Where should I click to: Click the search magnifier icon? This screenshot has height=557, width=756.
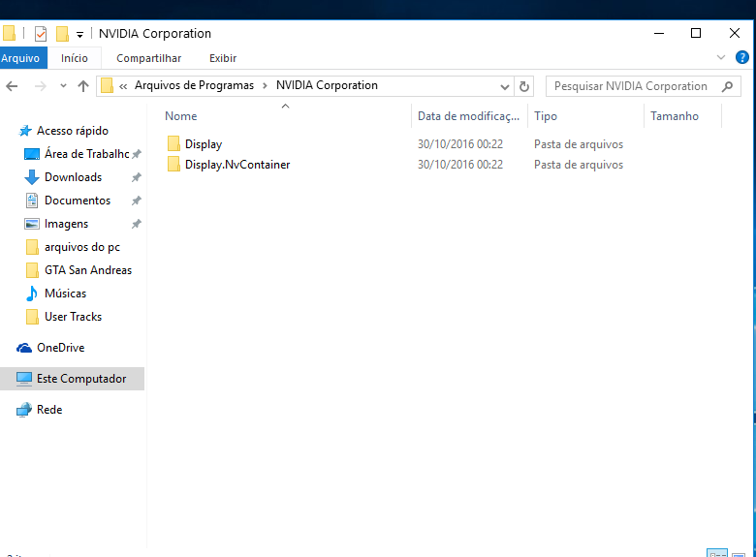728,86
